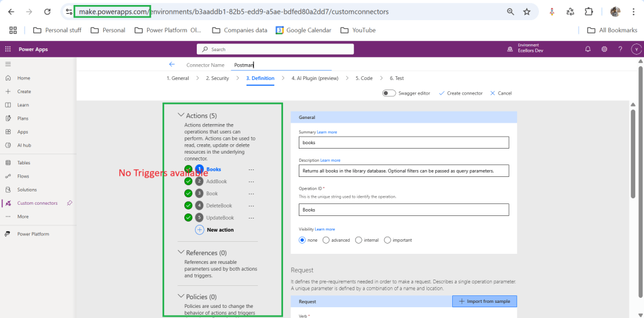Viewport: 644px width, 318px height.
Task: Click the Create connector button
Action: point(460,93)
